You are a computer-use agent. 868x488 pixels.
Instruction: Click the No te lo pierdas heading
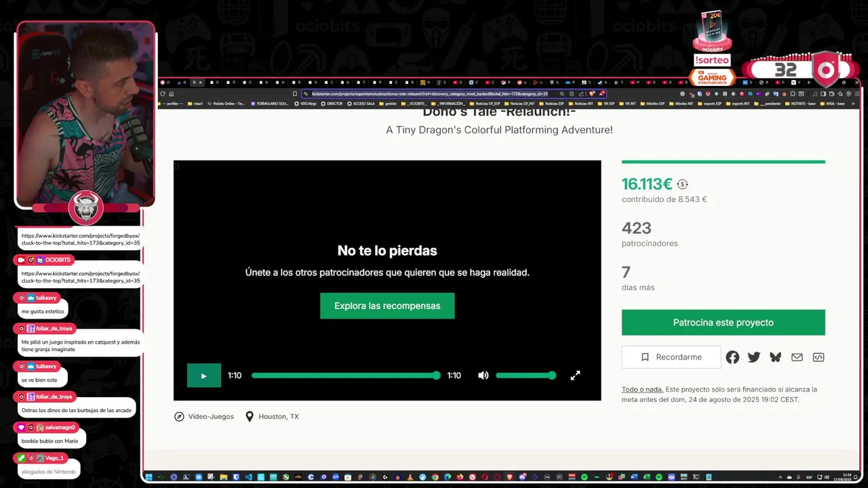[387, 251]
